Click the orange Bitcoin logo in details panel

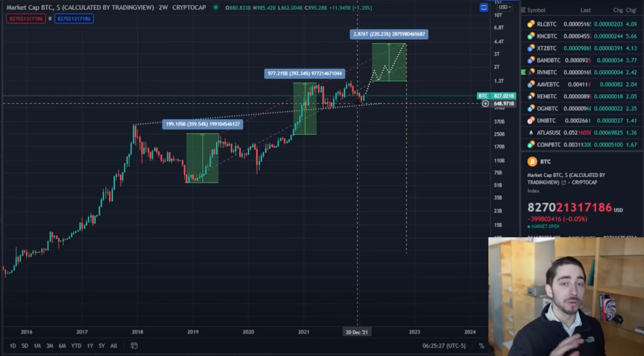coord(532,162)
